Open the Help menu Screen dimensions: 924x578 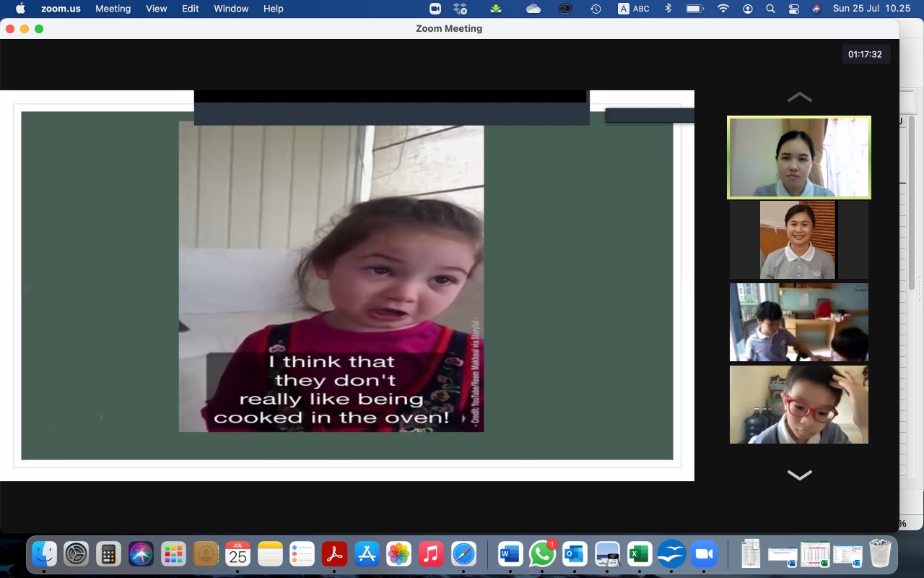(273, 9)
